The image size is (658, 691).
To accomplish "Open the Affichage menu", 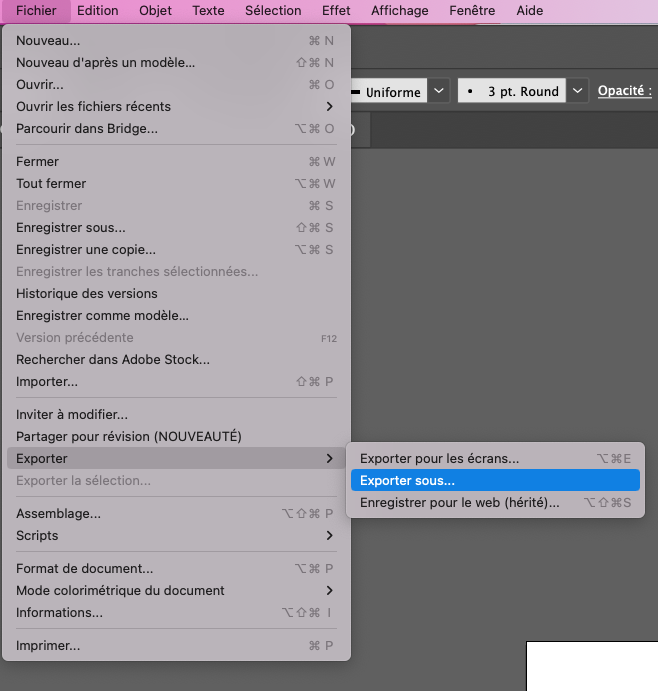I will coord(399,11).
